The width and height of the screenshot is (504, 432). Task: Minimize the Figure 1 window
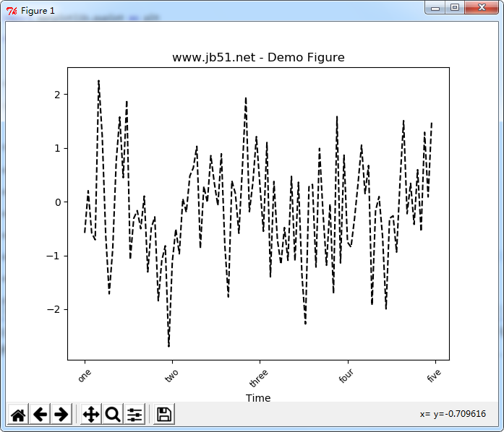435,8
